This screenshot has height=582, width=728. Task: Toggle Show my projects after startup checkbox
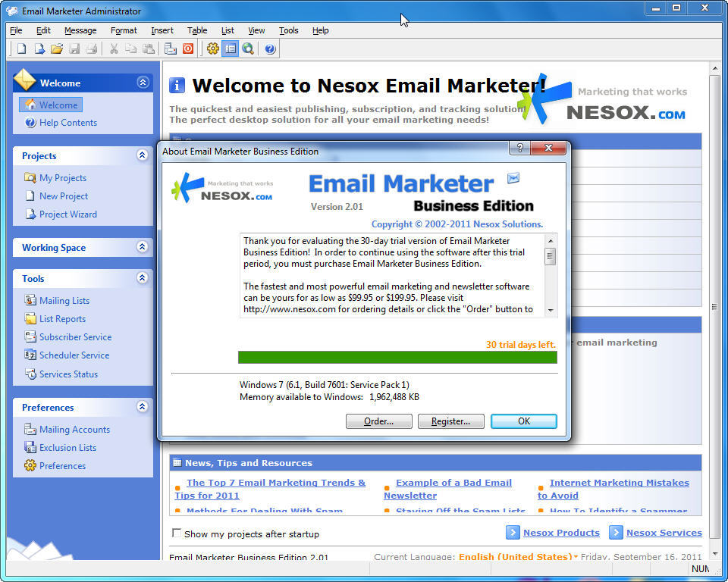coord(177,533)
